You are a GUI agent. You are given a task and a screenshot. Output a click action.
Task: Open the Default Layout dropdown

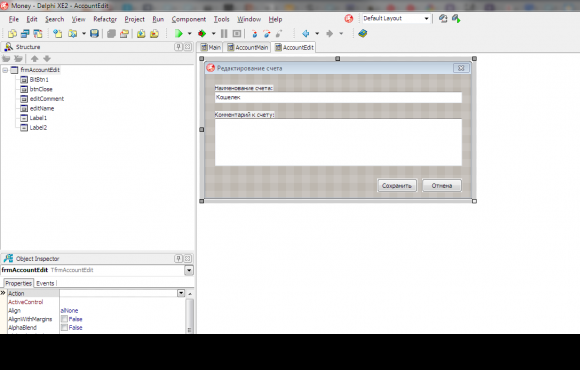pos(426,18)
